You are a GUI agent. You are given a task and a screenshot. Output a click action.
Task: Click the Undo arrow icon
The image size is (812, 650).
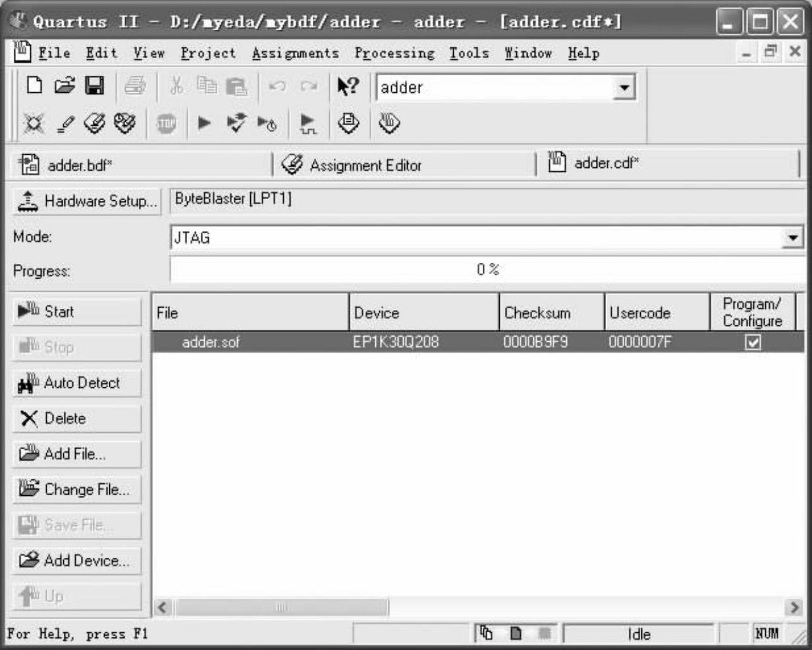coord(277,86)
